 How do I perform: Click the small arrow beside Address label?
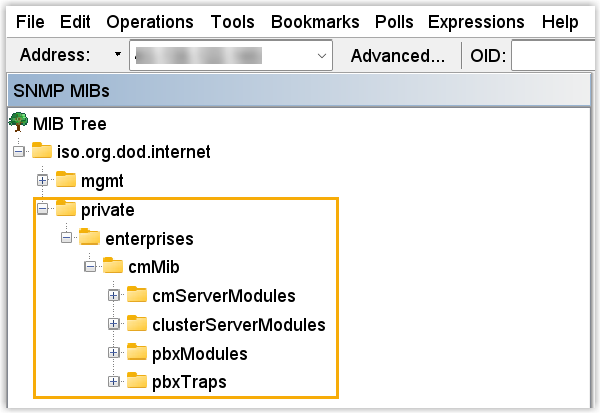[118, 56]
